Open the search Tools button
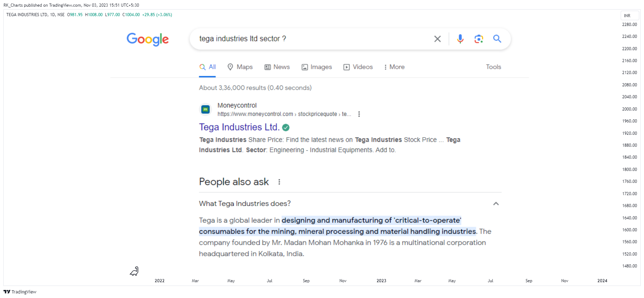Screen dimensions: 644x298 click(493, 67)
